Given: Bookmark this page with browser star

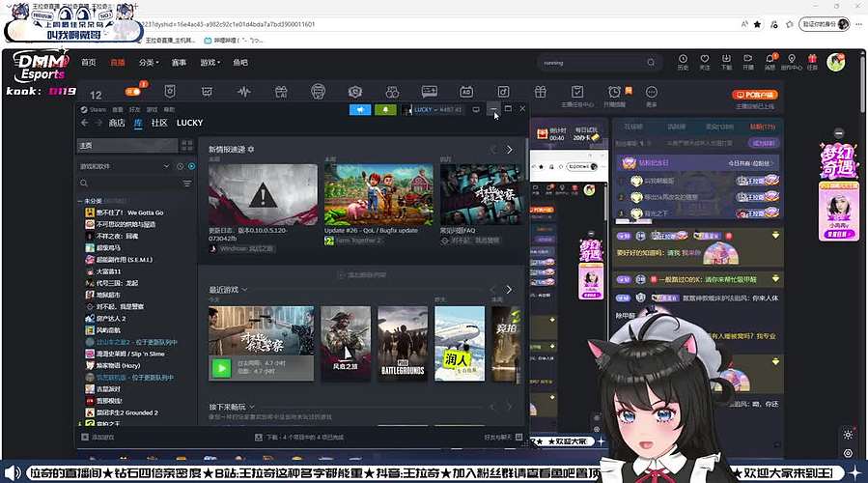Looking at the screenshot, I should [757, 24].
